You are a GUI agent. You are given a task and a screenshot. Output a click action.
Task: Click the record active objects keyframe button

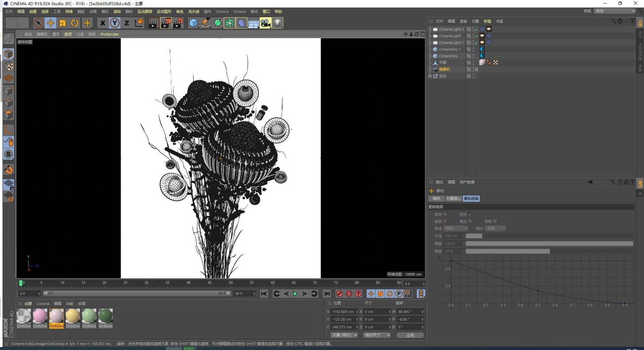[339, 294]
